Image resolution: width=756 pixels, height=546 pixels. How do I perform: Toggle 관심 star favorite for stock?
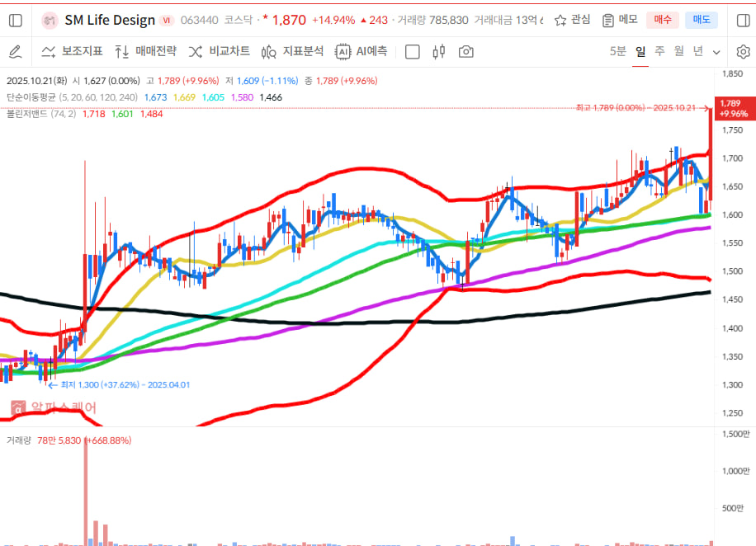click(572, 20)
